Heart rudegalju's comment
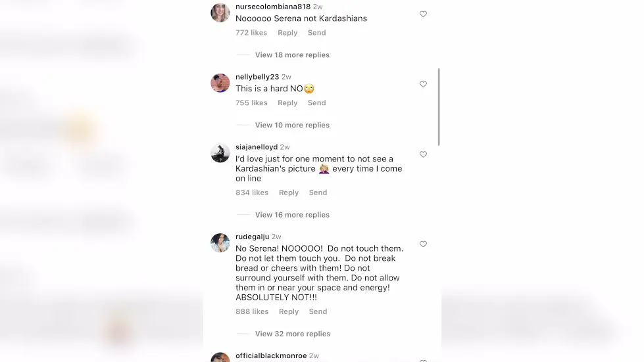Screen dimensions: 644x362 click(x=423, y=244)
